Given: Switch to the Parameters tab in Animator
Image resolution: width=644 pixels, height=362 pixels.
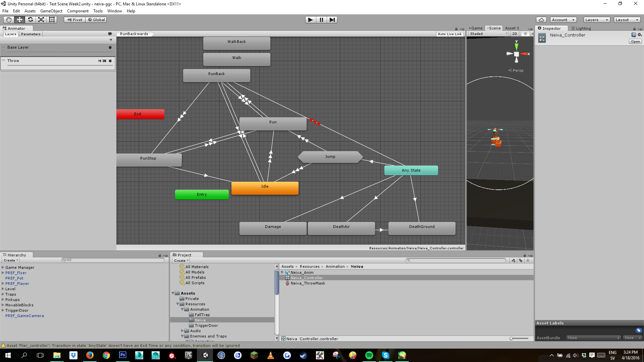Looking at the screenshot, I should click(31, 34).
